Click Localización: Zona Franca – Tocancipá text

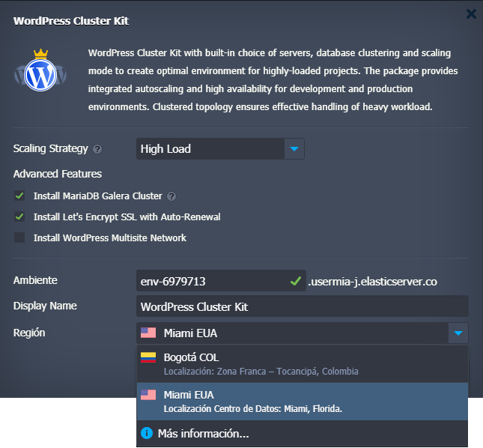pyautogui.click(x=261, y=372)
